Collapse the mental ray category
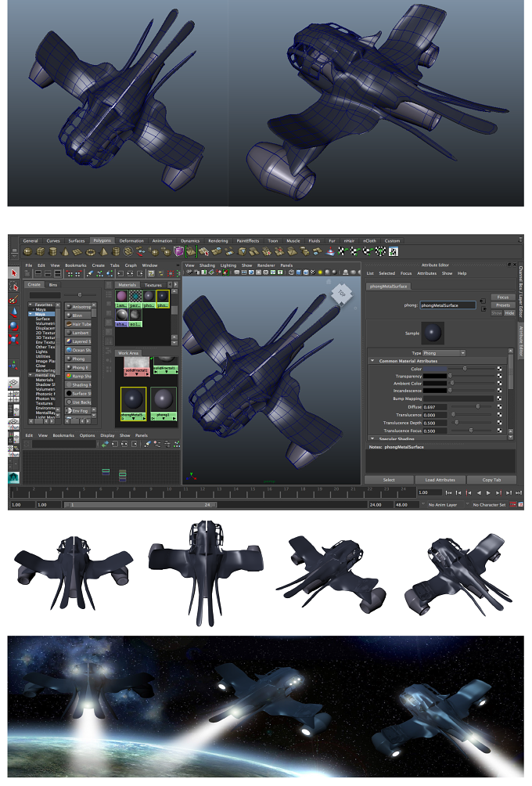532x786 pixels. [31, 375]
